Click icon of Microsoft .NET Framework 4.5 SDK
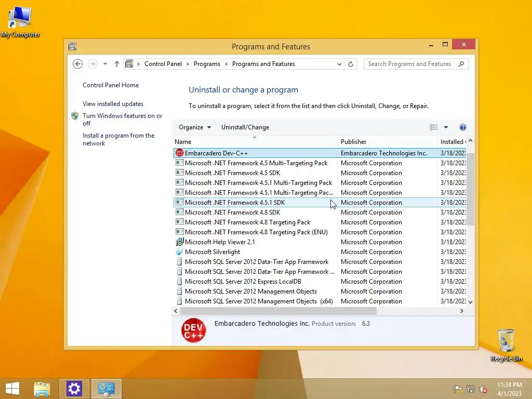This screenshot has width=532, height=399. [179, 172]
